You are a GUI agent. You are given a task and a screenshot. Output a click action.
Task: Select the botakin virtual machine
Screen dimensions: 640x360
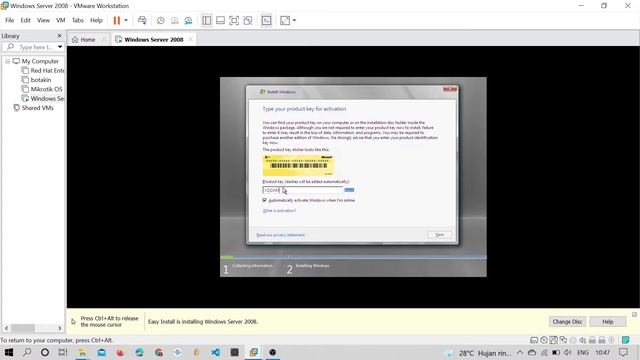(x=36, y=80)
